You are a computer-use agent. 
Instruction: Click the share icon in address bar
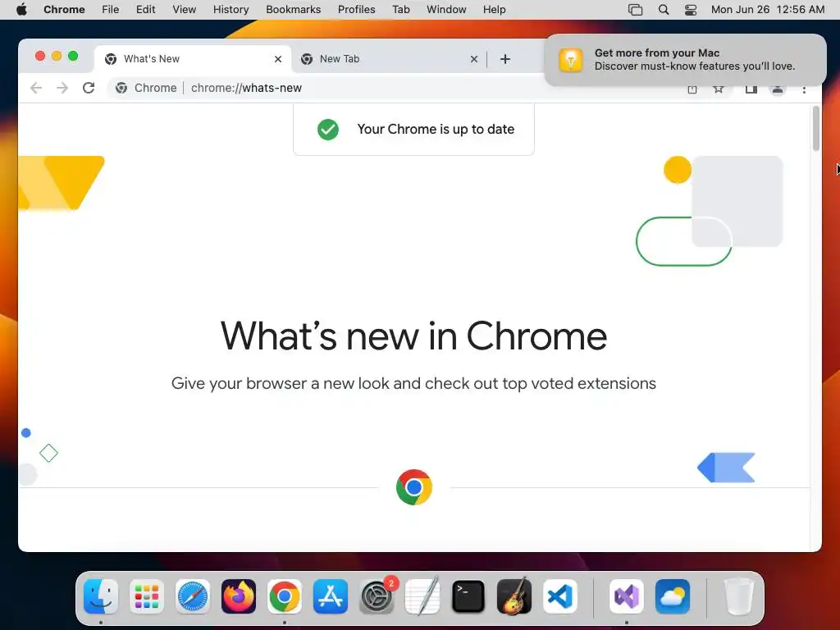(692, 89)
